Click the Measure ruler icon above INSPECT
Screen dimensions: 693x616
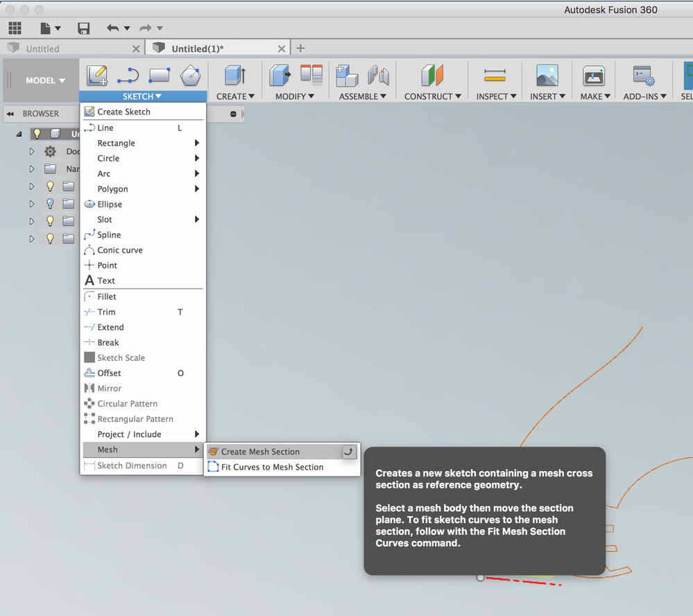pyautogui.click(x=495, y=75)
